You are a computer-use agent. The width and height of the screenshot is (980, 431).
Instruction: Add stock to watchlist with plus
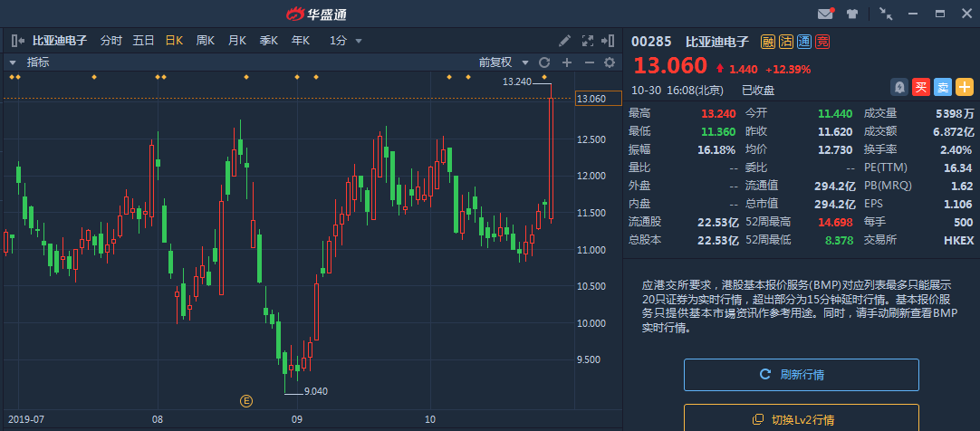pyautogui.click(x=965, y=88)
